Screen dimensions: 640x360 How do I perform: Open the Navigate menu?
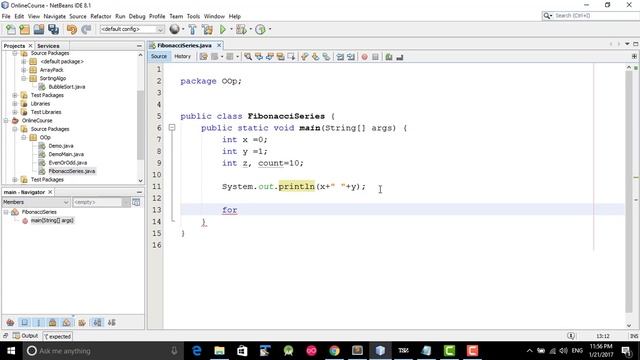(x=54, y=16)
